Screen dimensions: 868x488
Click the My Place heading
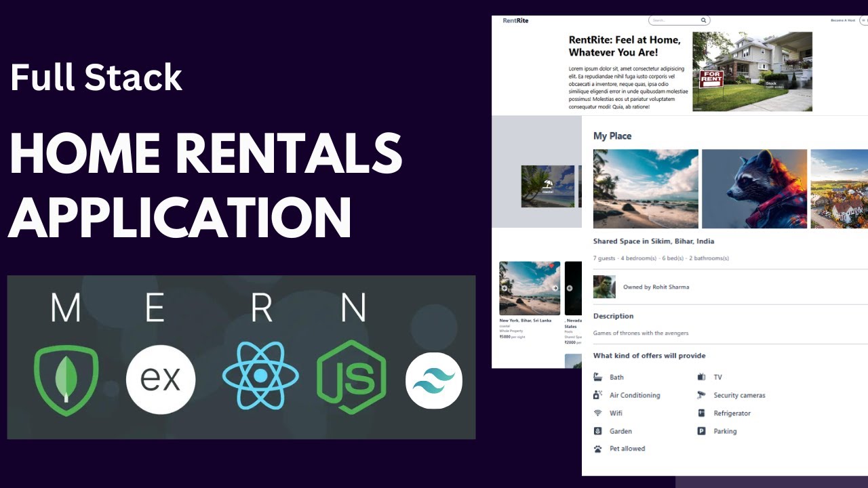[x=612, y=136]
